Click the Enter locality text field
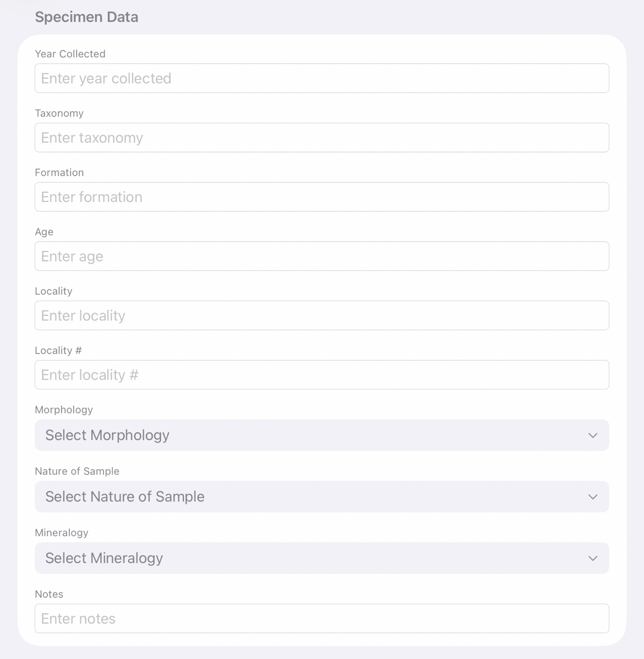The height and width of the screenshot is (659, 644). point(321,315)
